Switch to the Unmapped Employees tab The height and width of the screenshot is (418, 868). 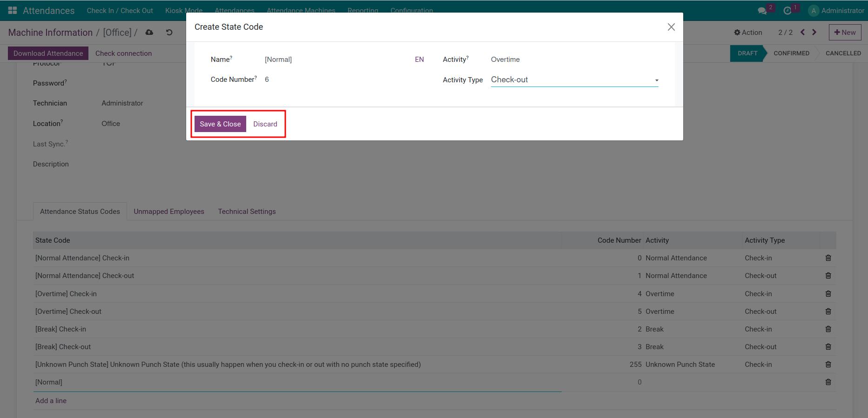[169, 212]
